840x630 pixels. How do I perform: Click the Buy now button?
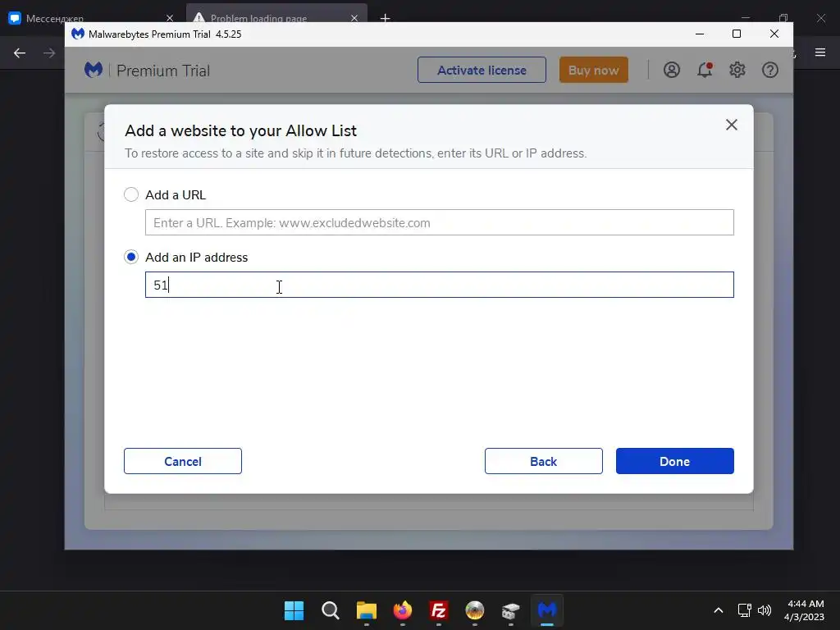coord(594,71)
